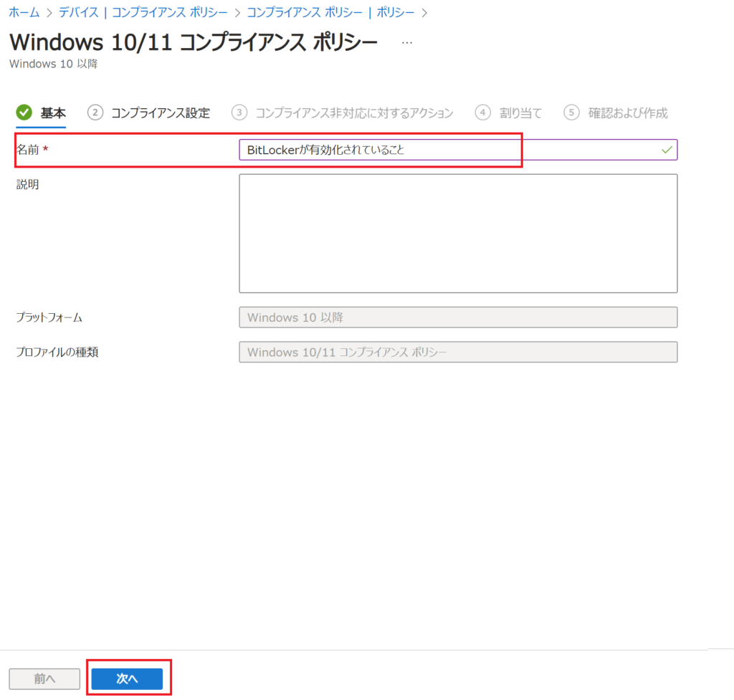This screenshot has height=700, width=734.
Task: Click the プラットフォーム field showing Windows 10 以降
Action: click(x=458, y=317)
